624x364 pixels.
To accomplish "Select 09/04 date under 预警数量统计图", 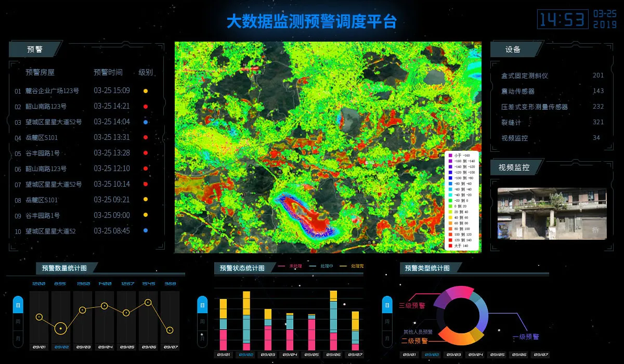I will (x=105, y=347).
